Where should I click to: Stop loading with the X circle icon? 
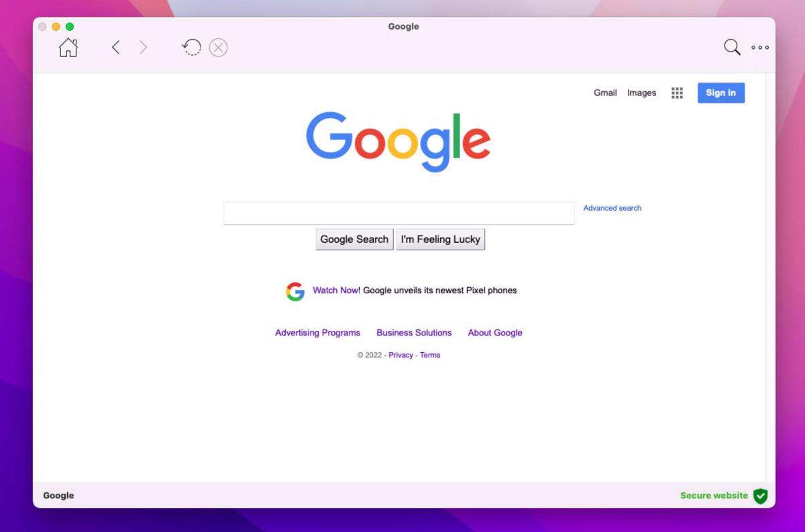218,48
